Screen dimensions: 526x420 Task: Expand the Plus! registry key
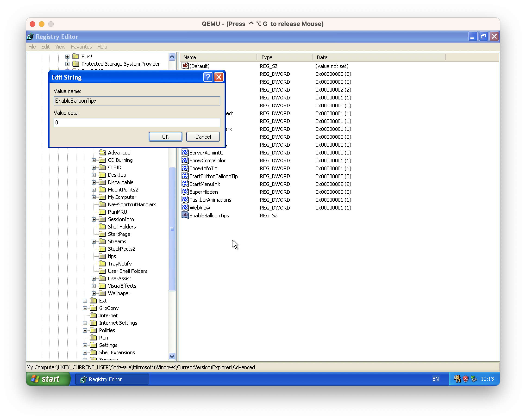click(x=67, y=57)
